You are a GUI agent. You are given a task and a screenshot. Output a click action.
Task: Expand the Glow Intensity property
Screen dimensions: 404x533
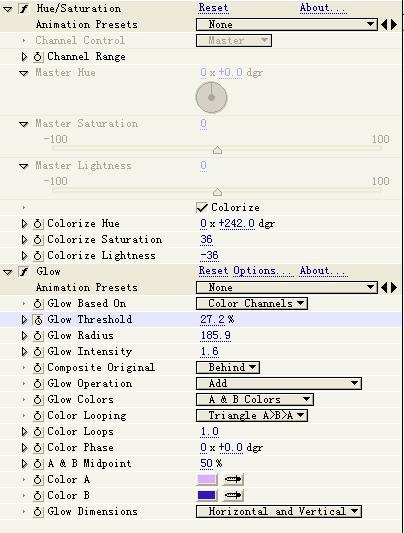coord(24,351)
